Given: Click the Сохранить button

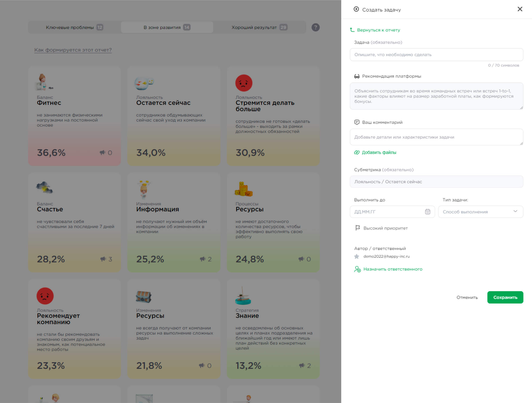Looking at the screenshot, I should tap(505, 297).
